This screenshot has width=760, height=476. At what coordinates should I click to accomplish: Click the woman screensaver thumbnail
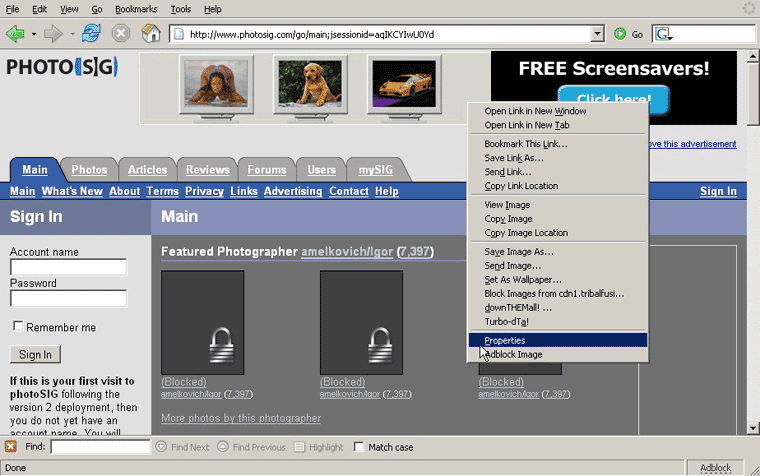click(216, 86)
